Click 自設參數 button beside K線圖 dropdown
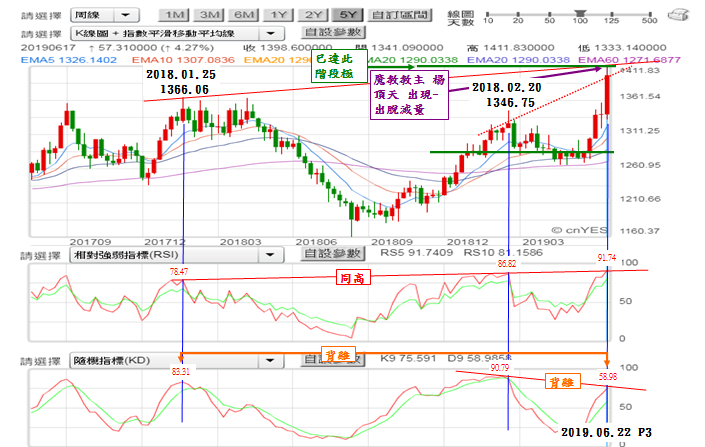 (333, 32)
